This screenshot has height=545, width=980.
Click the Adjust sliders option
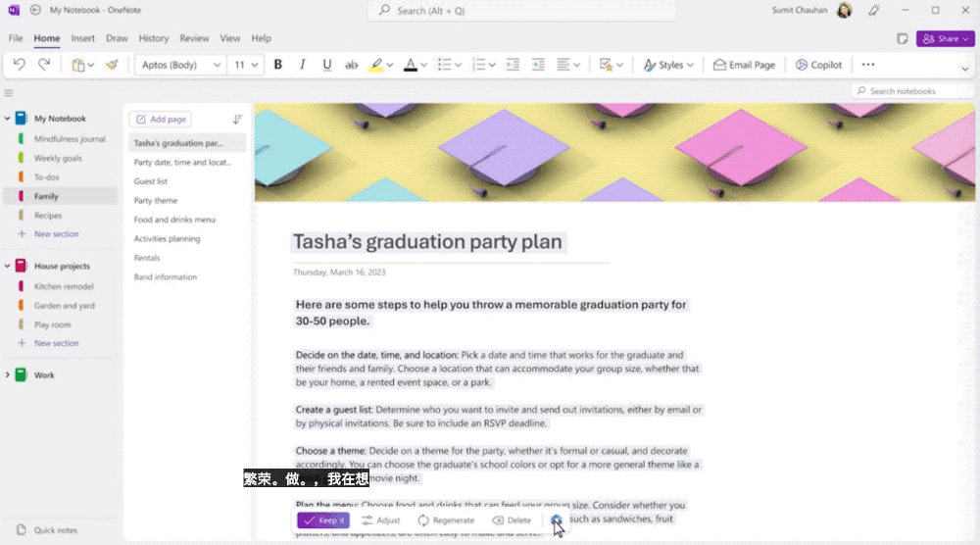[380, 520]
